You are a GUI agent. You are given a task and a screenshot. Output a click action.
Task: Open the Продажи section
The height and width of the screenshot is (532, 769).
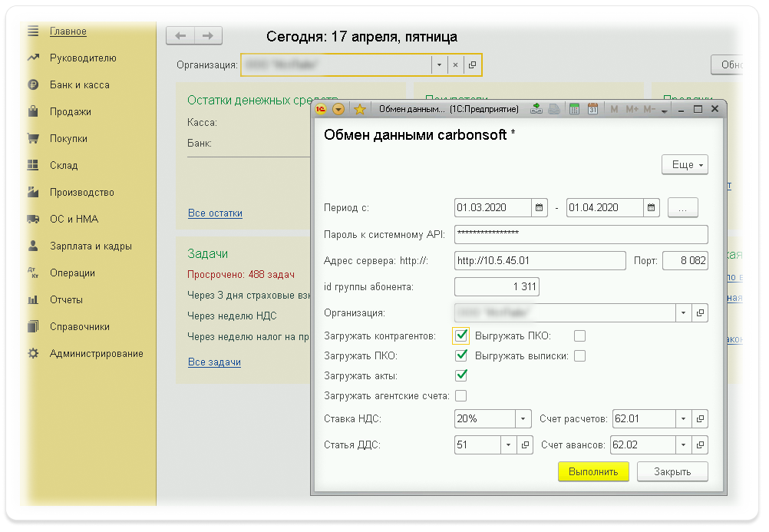pos(70,112)
